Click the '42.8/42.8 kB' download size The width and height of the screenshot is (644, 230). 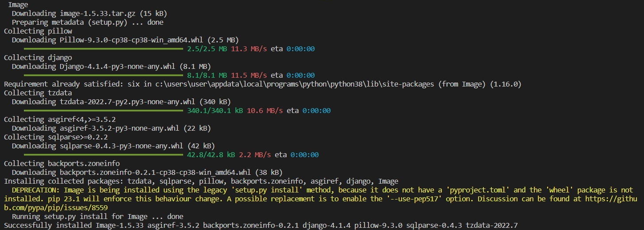pyautogui.click(x=211, y=155)
